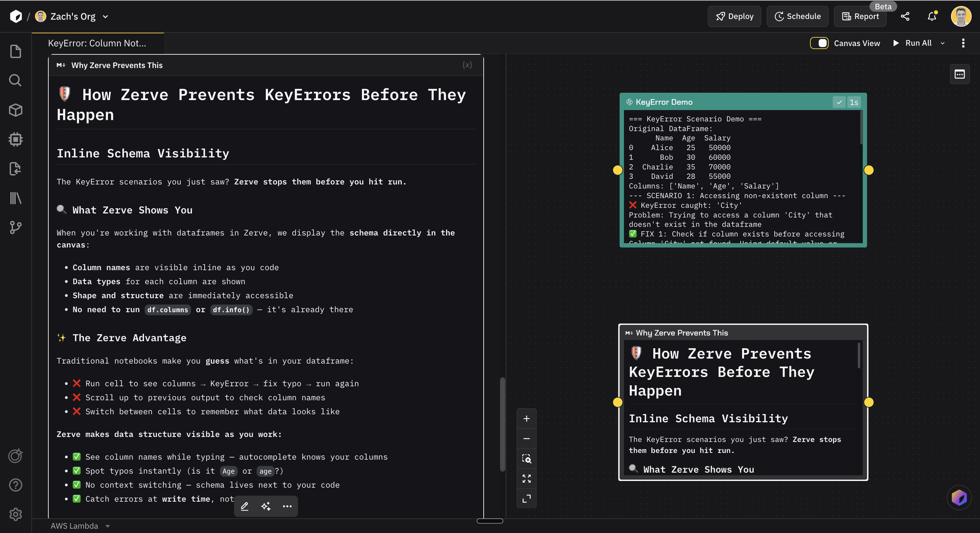Screen dimensions: 980x533
Task: Open the file export icon in sidebar
Action: coord(16,168)
